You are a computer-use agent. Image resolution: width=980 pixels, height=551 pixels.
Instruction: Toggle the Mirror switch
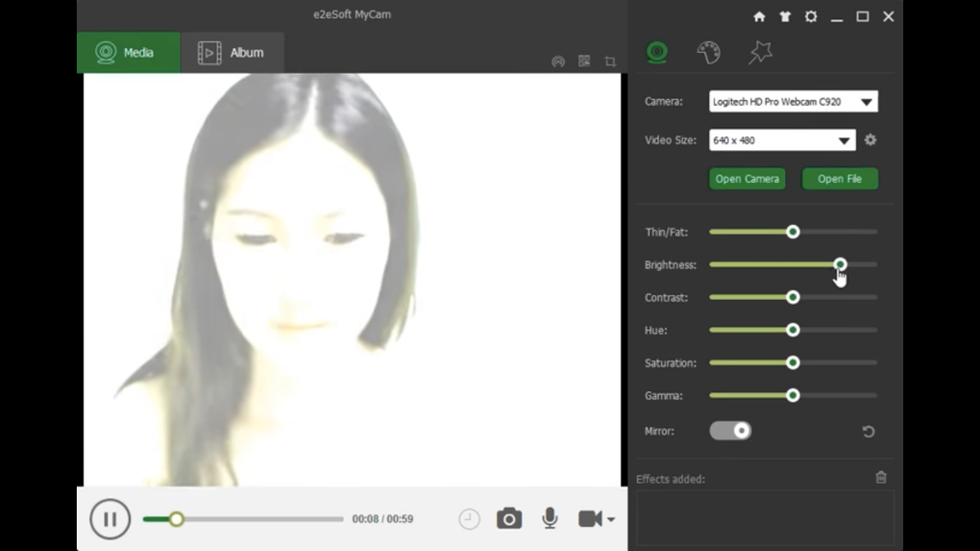click(x=730, y=431)
